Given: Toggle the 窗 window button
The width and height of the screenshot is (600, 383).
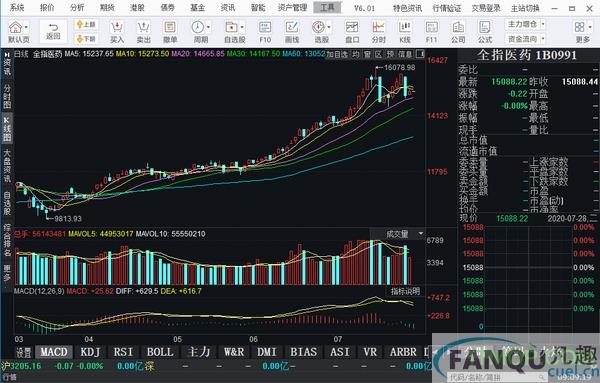Looking at the screenshot, I should [367, 54].
